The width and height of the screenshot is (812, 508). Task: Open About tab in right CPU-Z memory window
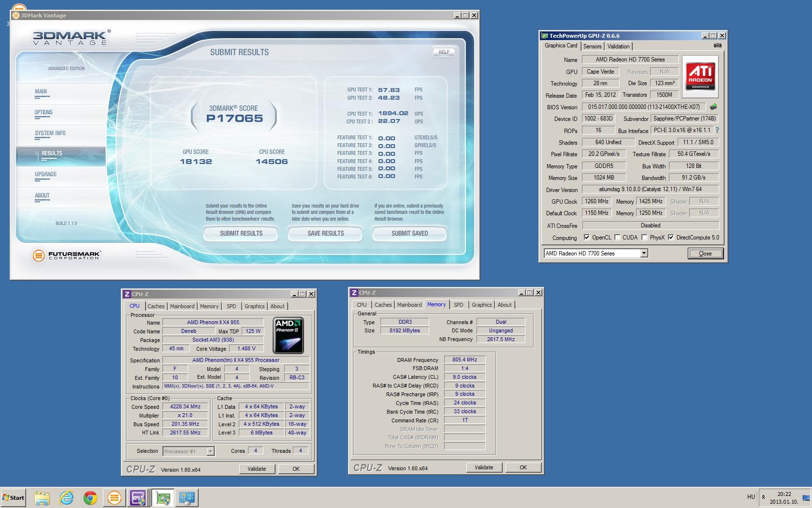(505, 305)
